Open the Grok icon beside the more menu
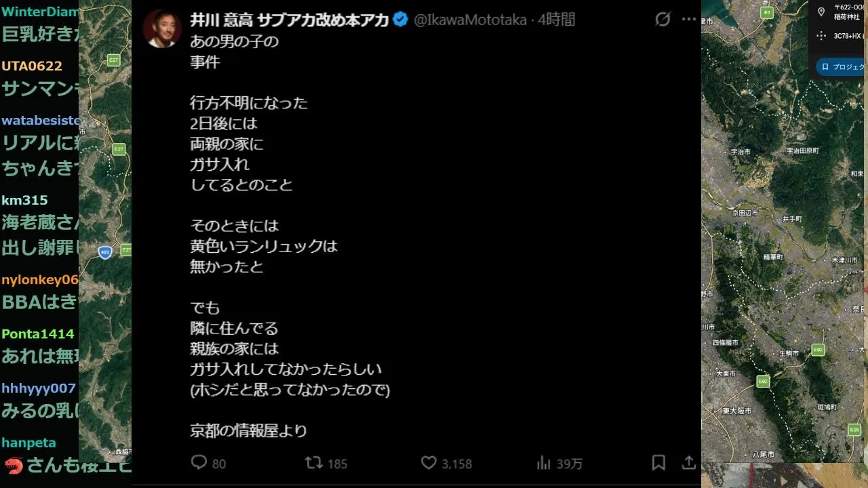868x488 pixels. pyautogui.click(x=663, y=20)
